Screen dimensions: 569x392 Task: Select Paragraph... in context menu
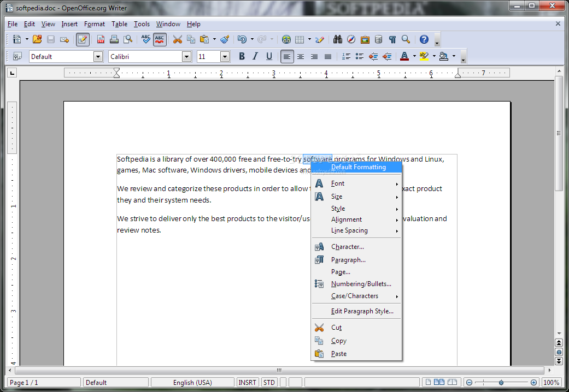tap(356, 260)
